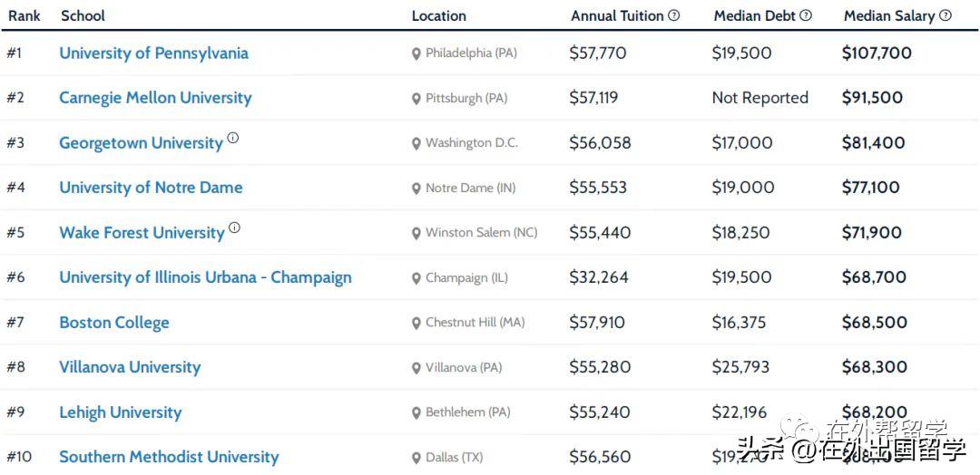Open the Carnegie Mellon University link

tap(155, 98)
